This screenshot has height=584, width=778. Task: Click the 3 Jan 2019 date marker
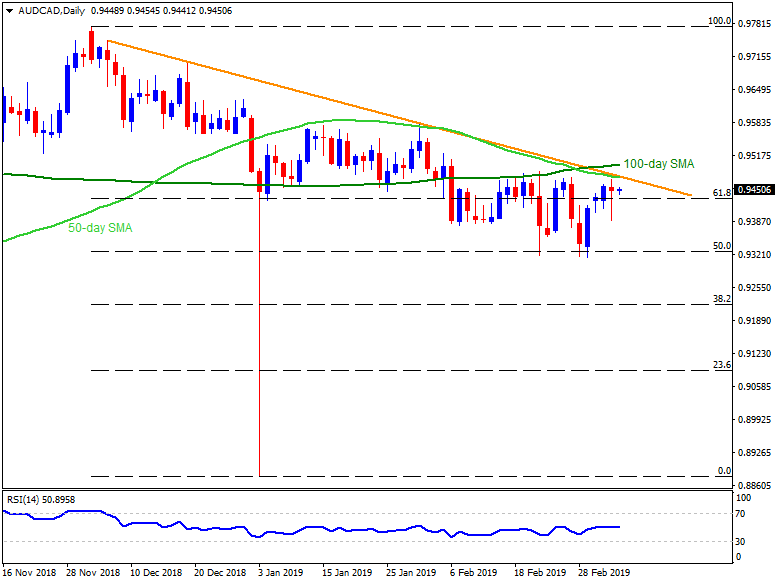click(x=279, y=573)
